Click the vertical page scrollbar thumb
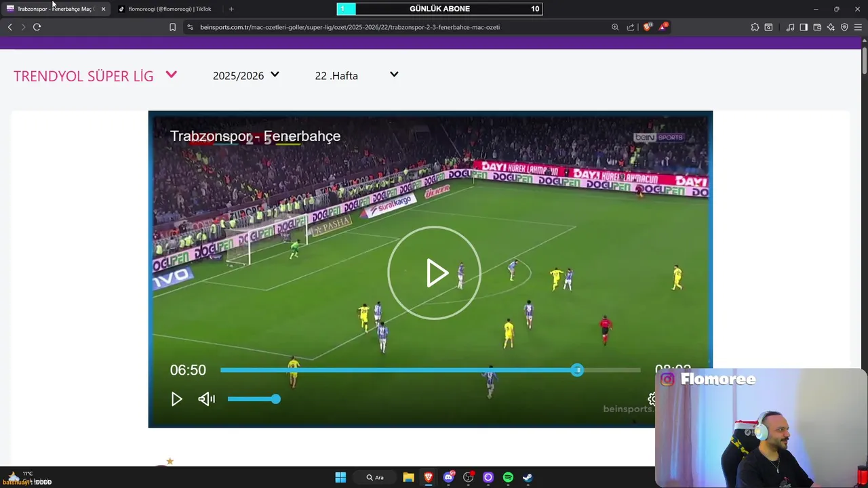 (864, 60)
